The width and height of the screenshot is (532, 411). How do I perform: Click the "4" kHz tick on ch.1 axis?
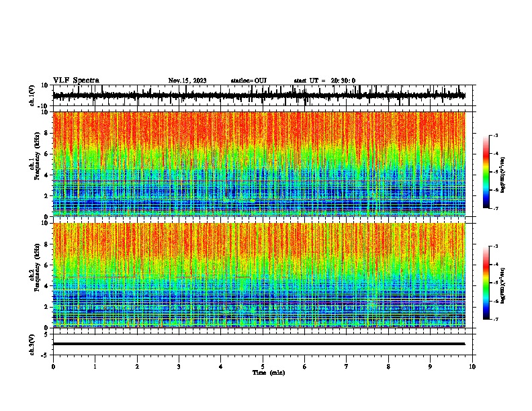[x=47, y=175]
